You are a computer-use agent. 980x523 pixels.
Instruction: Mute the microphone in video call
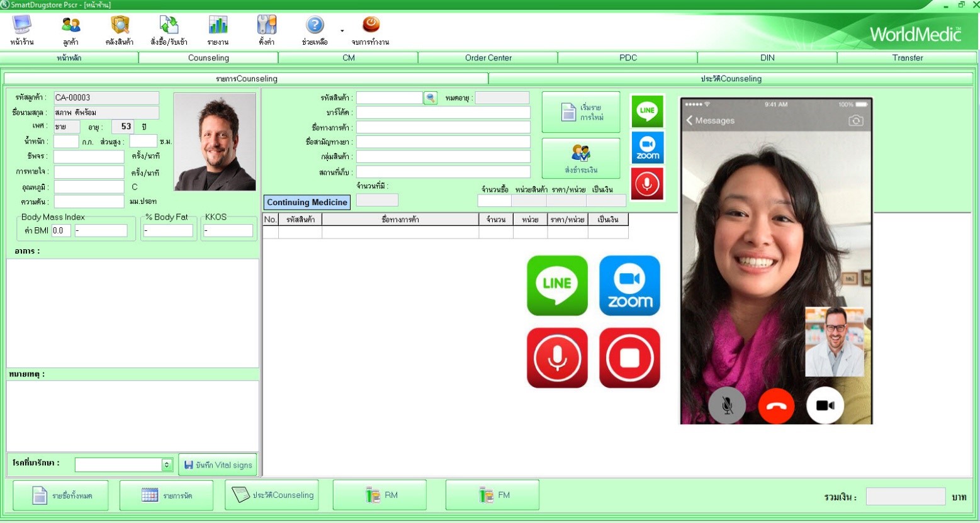pos(727,406)
